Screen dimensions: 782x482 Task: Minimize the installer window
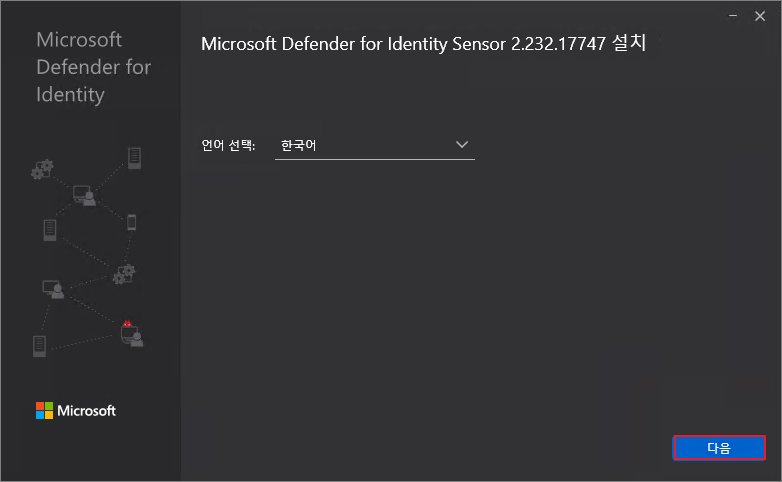tap(733, 16)
